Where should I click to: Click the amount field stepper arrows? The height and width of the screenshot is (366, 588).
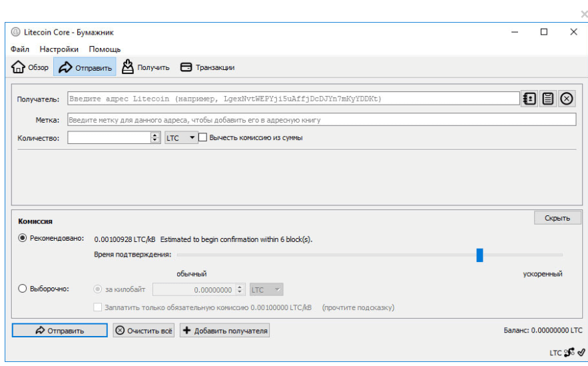[155, 138]
